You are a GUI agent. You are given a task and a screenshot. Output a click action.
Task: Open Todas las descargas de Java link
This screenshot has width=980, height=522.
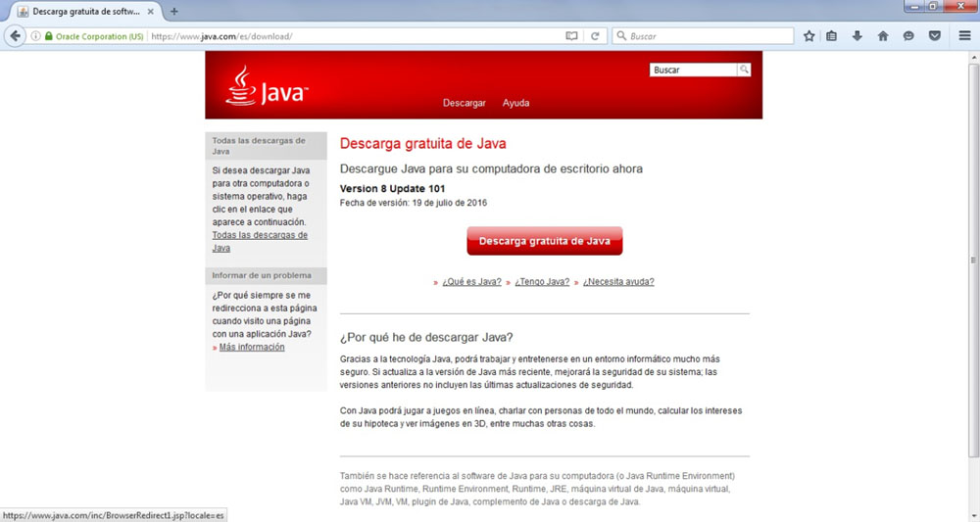tap(260, 242)
